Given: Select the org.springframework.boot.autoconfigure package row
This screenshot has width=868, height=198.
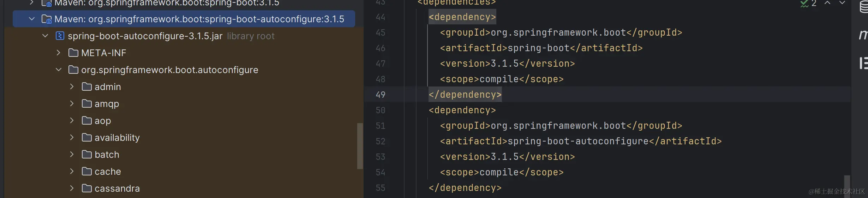Looking at the screenshot, I should [x=184, y=70].
